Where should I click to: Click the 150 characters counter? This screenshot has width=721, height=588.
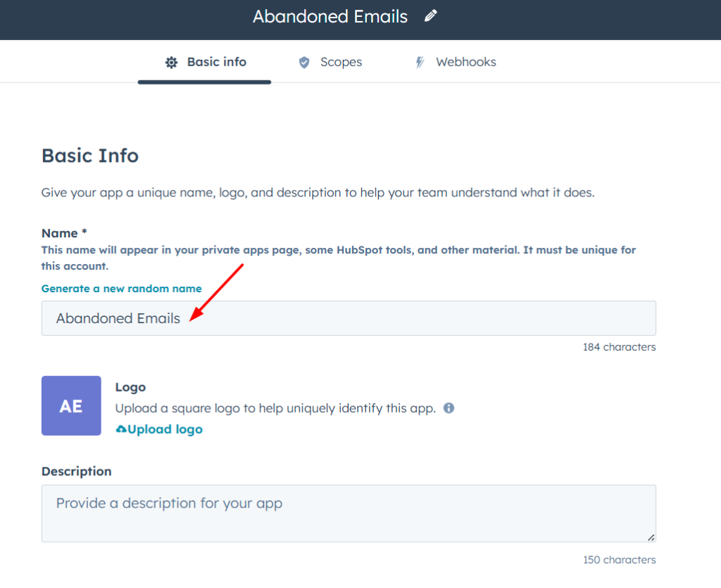[618, 559]
